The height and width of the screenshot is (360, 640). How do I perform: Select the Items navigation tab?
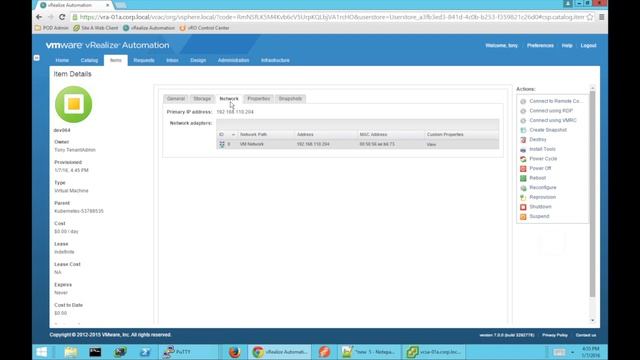(x=116, y=60)
